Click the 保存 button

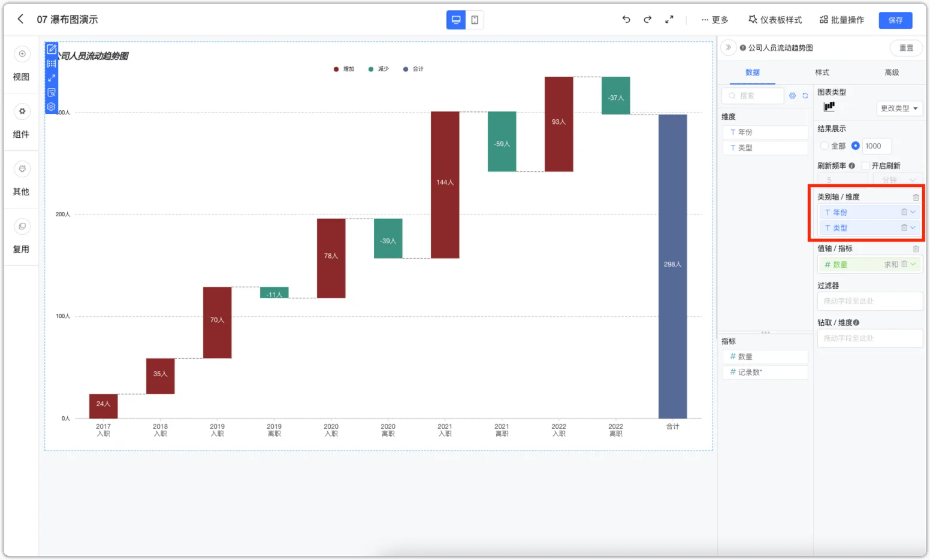[x=895, y=20]
